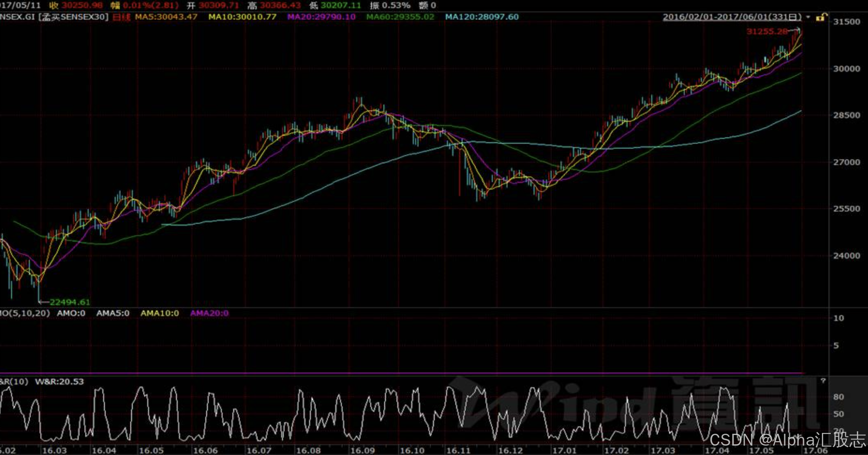Click the 31255.28 high price marker
This screenshot has width=868, height=455.
click(767, 31)
